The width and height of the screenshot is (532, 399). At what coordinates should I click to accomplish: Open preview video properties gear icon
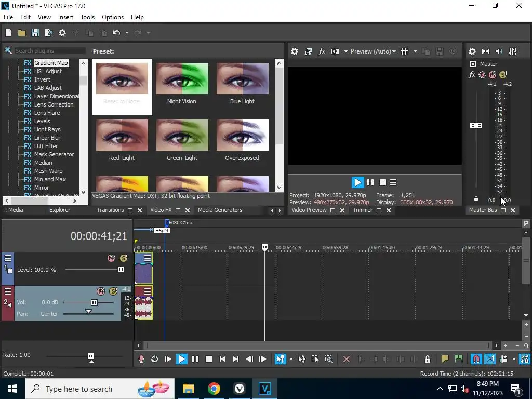295,51
